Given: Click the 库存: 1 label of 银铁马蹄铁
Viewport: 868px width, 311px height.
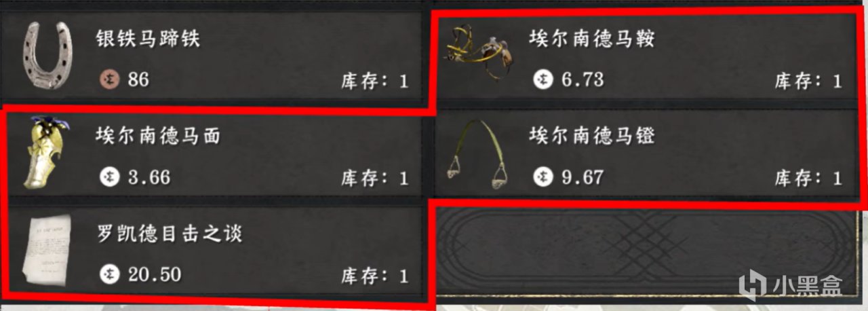Looking at the screenshot, I should coord(375,81).
